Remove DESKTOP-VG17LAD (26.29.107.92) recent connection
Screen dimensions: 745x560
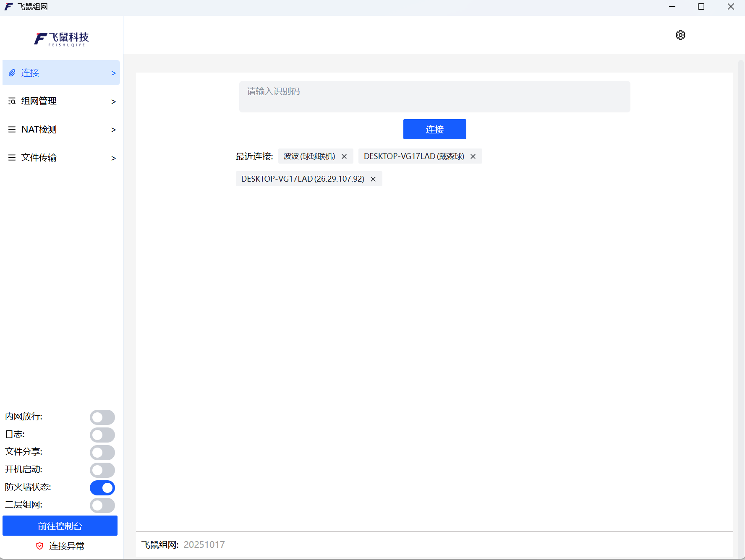[373, 179]
